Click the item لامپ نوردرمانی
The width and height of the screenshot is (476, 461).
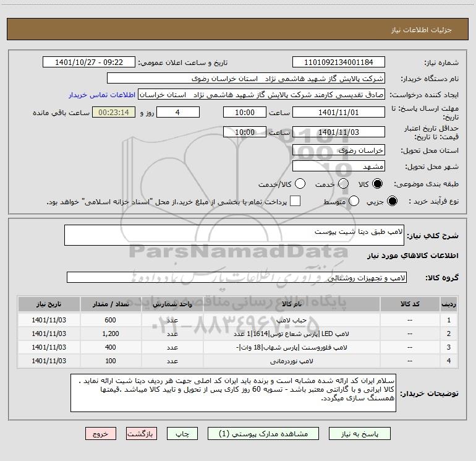click(x=291, y=361)
